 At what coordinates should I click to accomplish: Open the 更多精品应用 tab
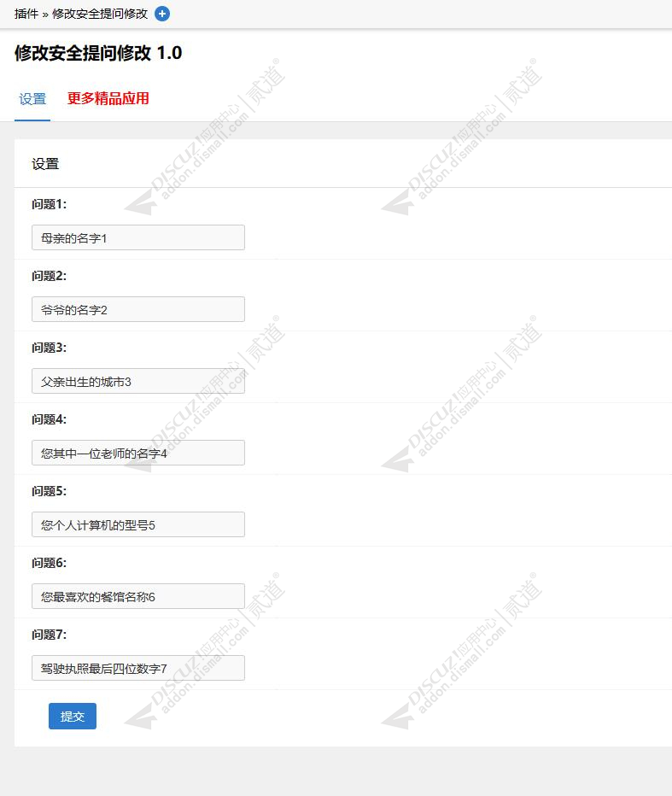[108, 98]
